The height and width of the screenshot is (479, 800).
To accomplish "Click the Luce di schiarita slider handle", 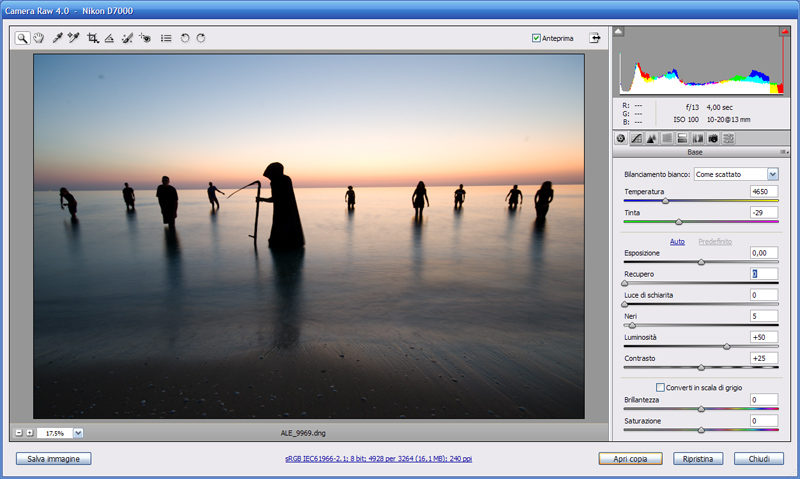I will click(x=624, y=305).
